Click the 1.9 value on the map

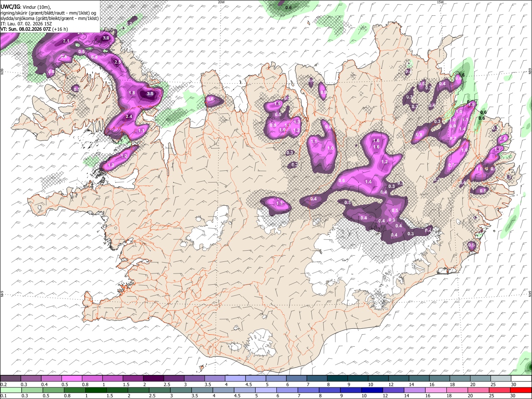click(278, 103)
